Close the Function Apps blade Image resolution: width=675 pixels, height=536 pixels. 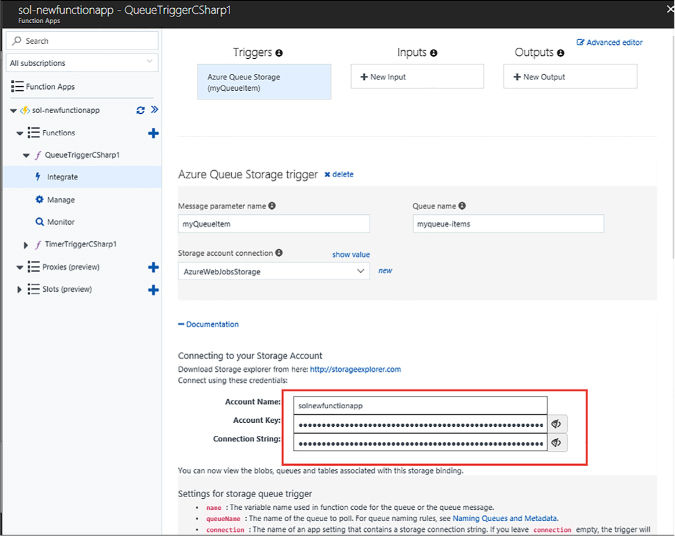point(670,9)
